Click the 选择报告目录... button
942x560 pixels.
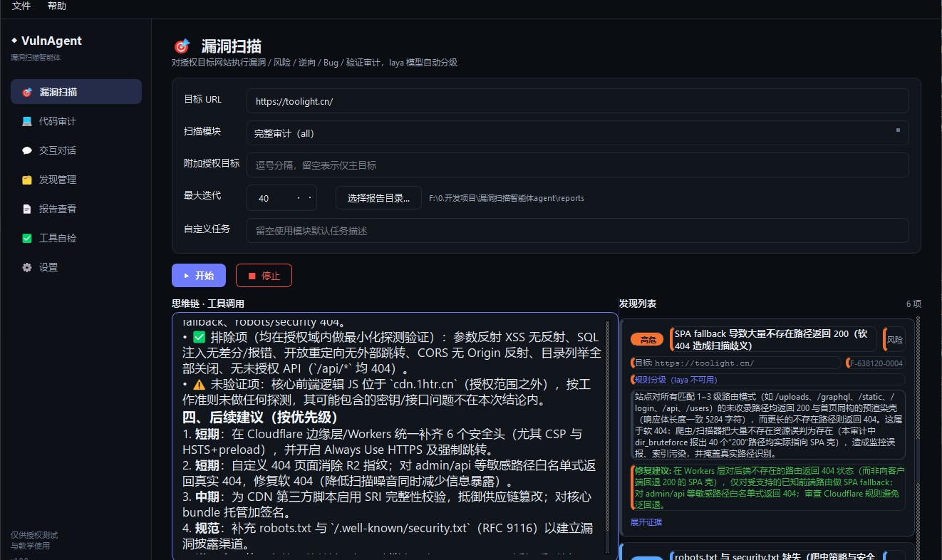[x=378, y=198]
